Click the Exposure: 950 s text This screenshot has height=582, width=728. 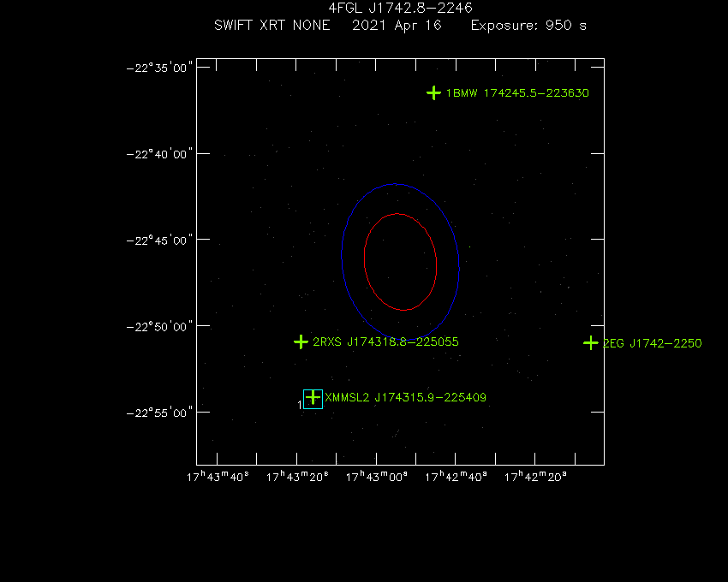pos(528,26)
